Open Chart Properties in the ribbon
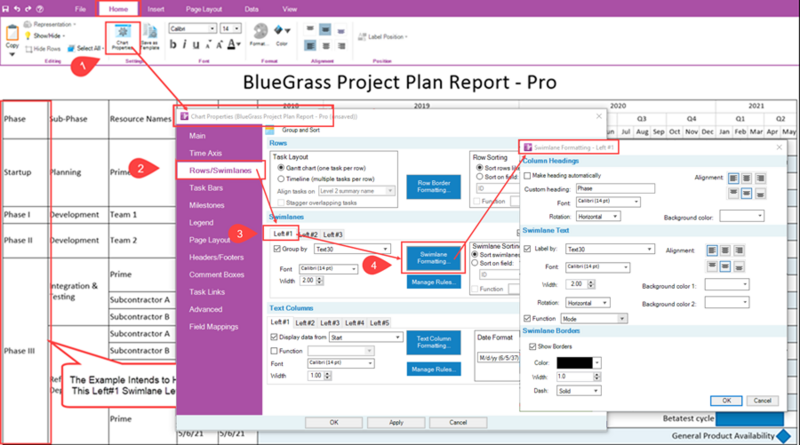The height and width of the screenshot is (445, 800). [x=122, y=37]
